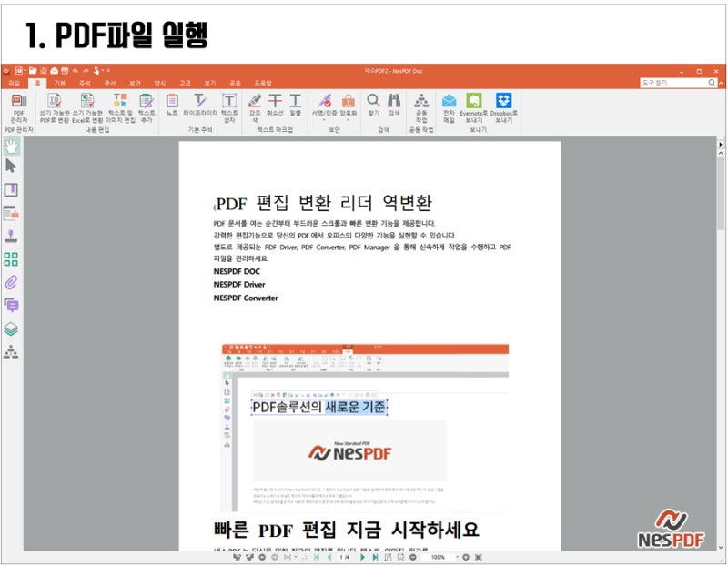The width and height of the screenshot is (728, 566).
Task: Open the 도움말 help tab
Action: 263,83
